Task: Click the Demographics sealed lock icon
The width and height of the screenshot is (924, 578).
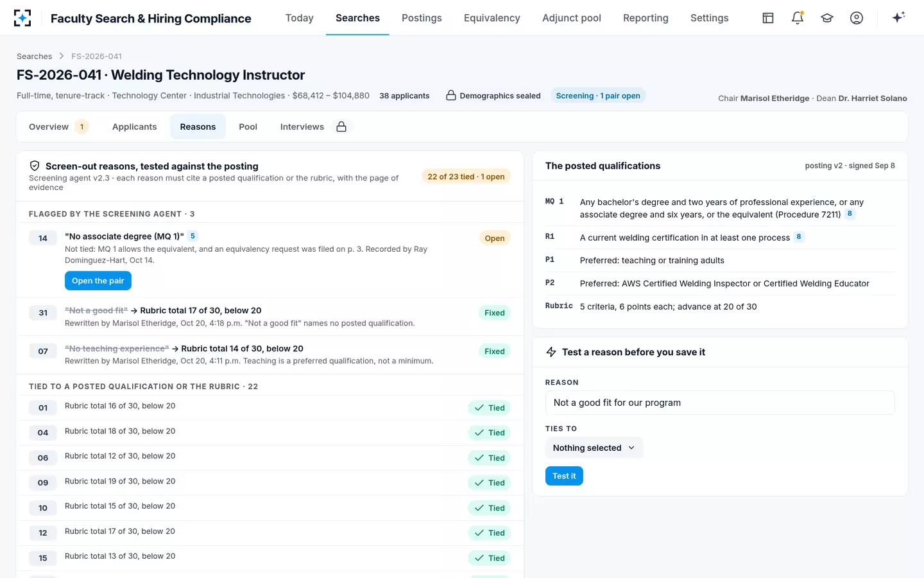Action: coord(451,96)
